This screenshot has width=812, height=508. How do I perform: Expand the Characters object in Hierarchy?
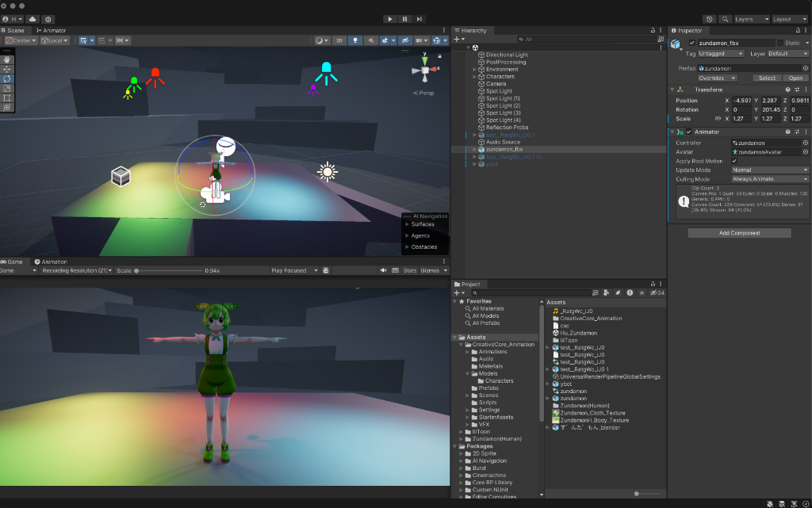click(x=474, y=77)
